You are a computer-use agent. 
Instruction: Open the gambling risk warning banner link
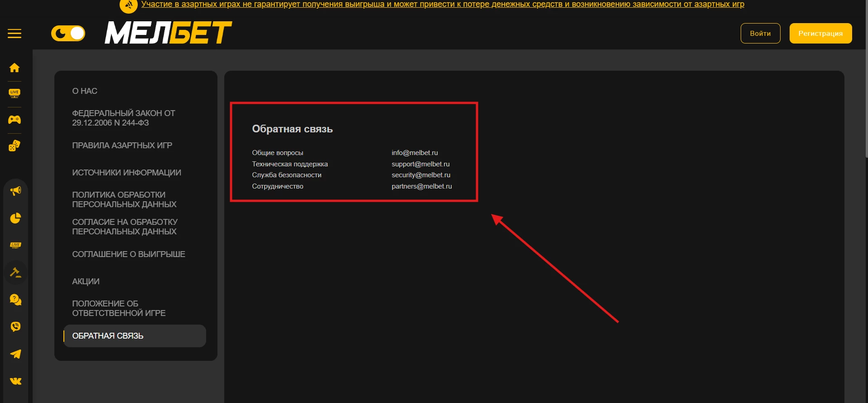pos(443,5)
